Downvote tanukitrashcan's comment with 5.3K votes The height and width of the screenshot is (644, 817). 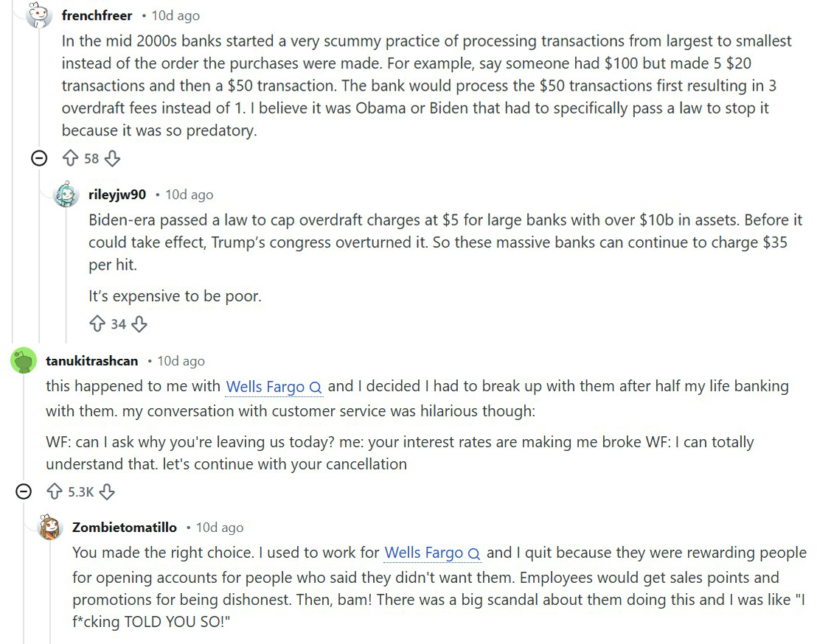point(108,491)
